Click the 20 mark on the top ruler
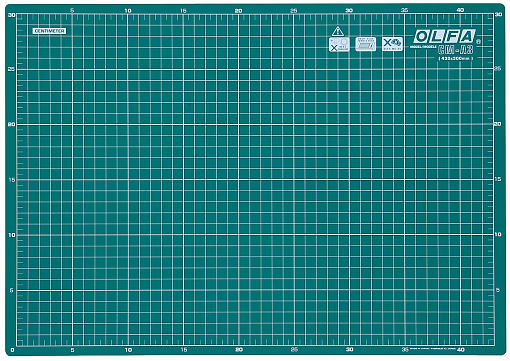 pyautogui.click(x=238, y=11)
